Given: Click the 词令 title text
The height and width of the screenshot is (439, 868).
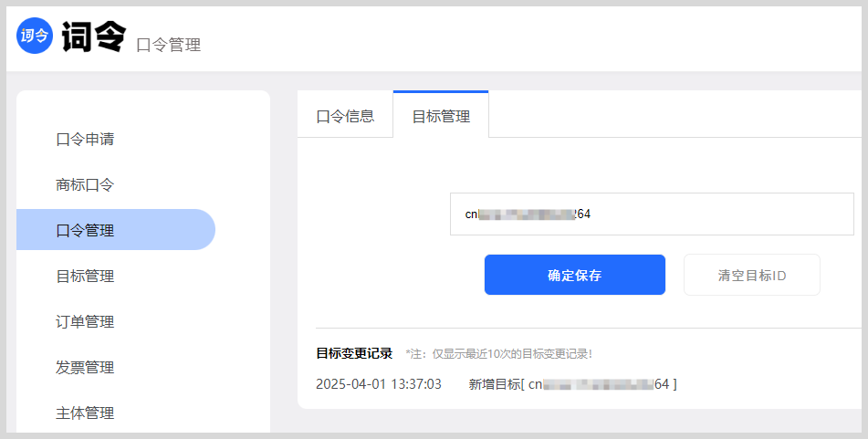Looking at the screenshot, I should tap(93, 37).
